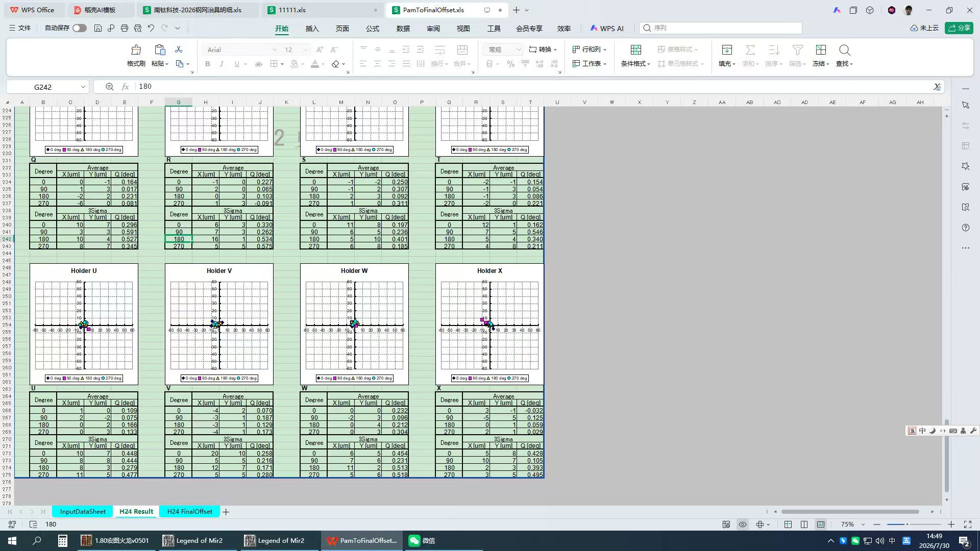This screenshot has height=551, width=980.
Task: Open the Find magnifier icon
Action: tap(845, 50)
